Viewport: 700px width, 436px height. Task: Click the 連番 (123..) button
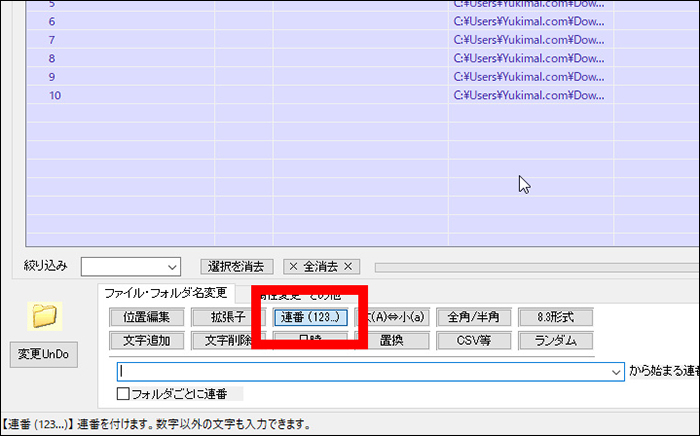310,317
